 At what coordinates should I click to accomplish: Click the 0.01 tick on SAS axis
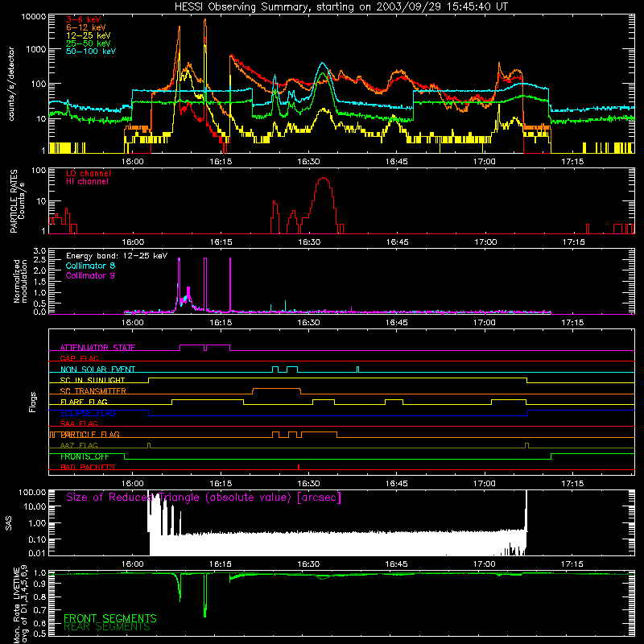click(37, 553)
